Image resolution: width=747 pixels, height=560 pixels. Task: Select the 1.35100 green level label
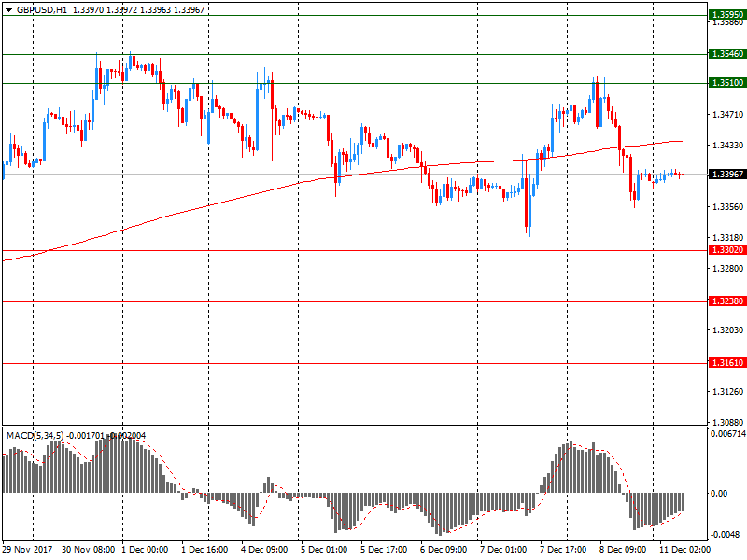(x=727, y=83)
